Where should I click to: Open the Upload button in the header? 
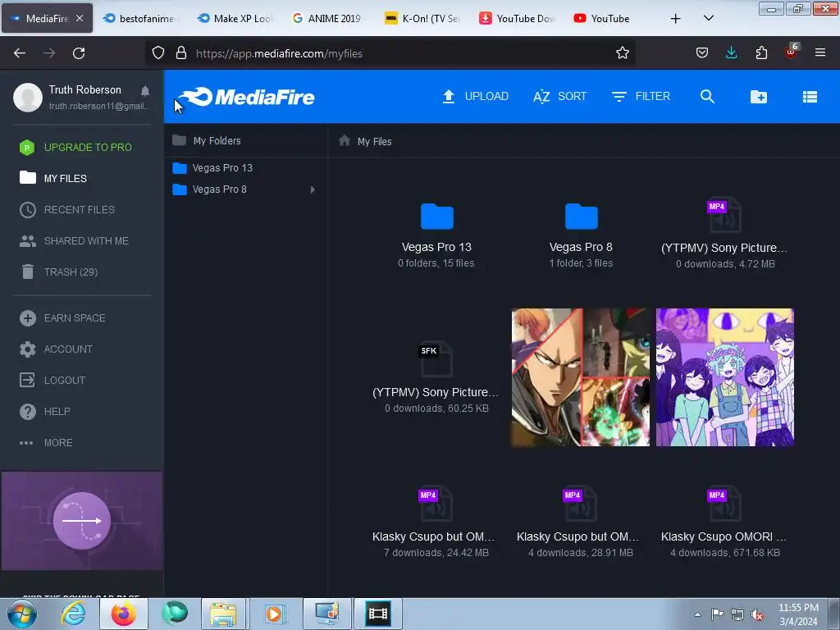tap(475, 97)
